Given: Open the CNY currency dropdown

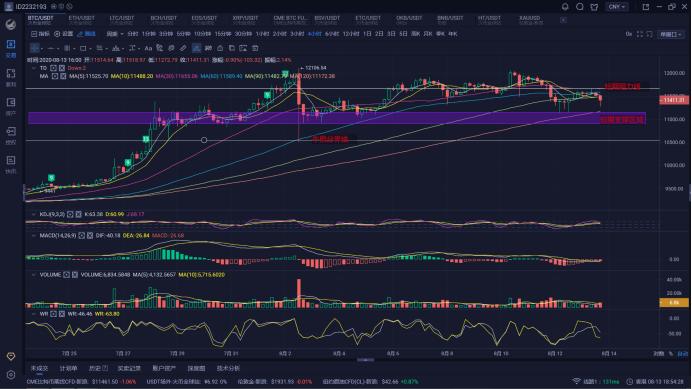Looking at the screenshot, I should pyautogui.click(x=617, y=7).
